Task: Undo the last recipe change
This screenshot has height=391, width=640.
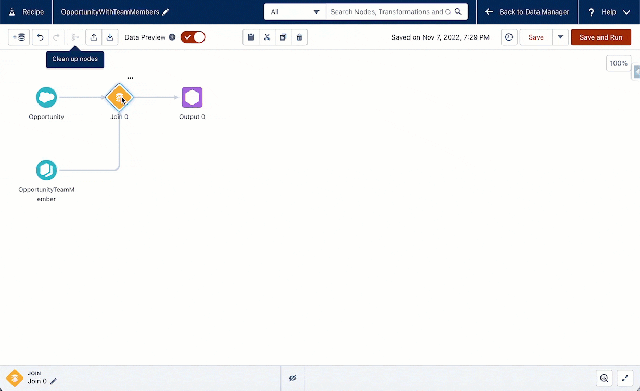Action: [40, 37]
